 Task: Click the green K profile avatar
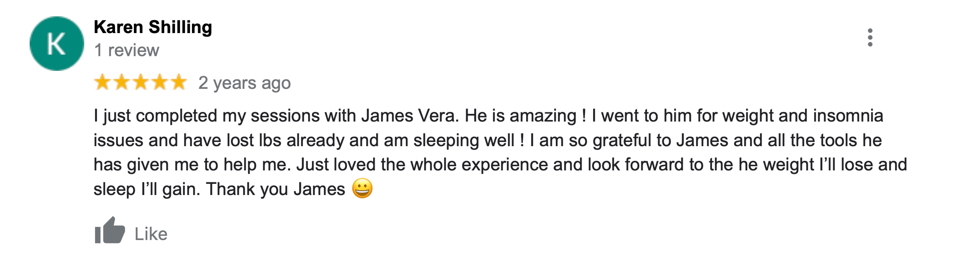pos(57,43)
